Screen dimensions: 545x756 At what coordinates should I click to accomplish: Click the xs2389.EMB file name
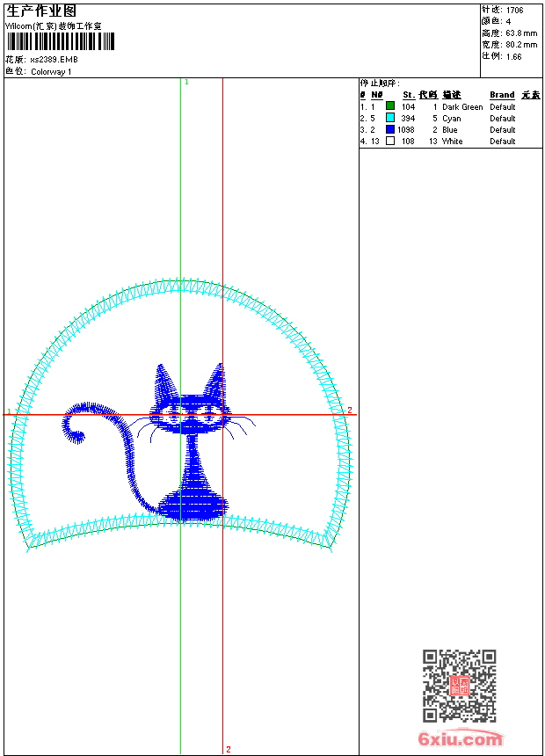[54, 60]
